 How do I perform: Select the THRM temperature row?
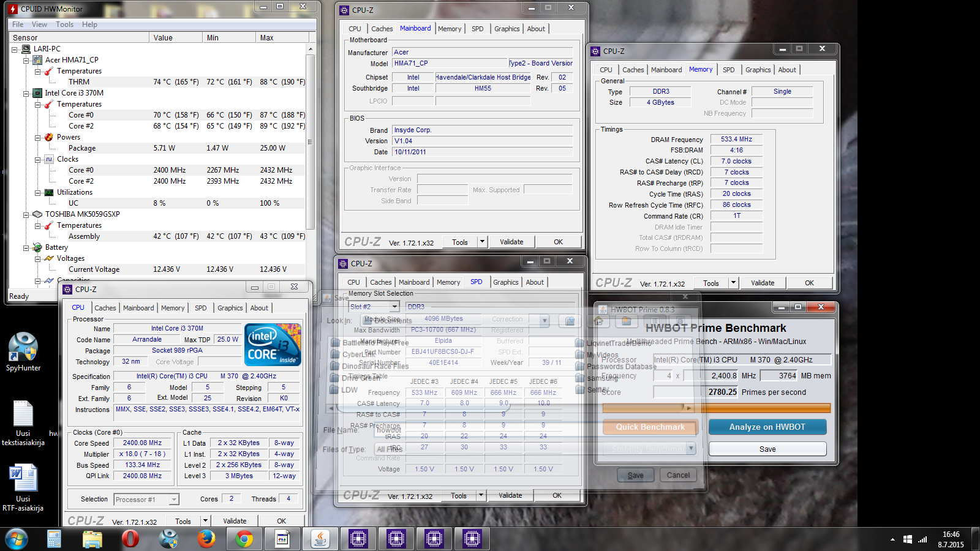click(x=157, y=82)
